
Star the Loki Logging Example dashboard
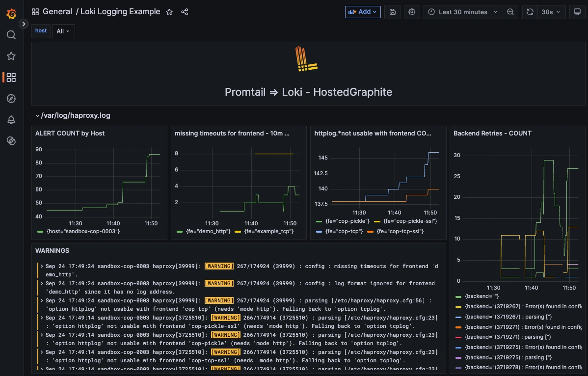(169, 12)
